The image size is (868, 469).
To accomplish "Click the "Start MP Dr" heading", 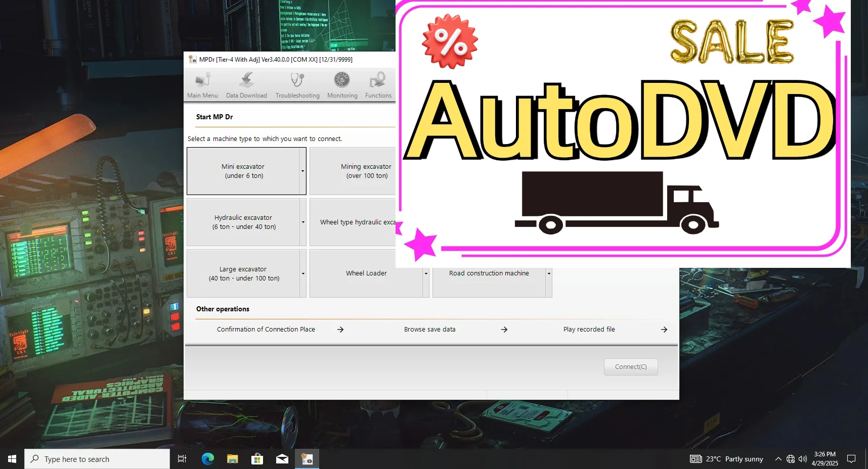I will coord(214,117).
